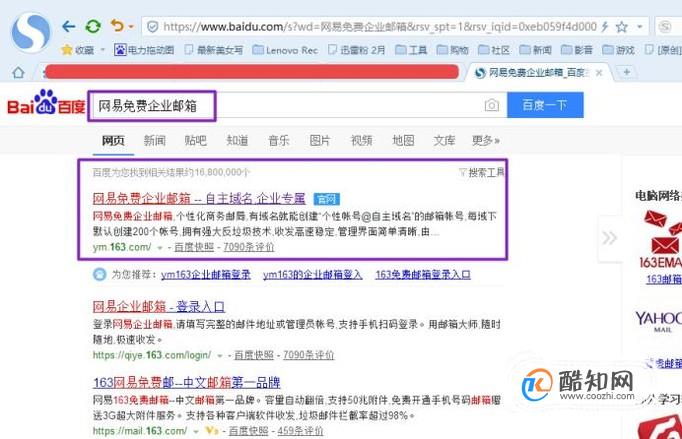Image resolution: width=682 pixels, height=439 pixels.
Task: Click camera image-search icon
Action: click(491, 105)
